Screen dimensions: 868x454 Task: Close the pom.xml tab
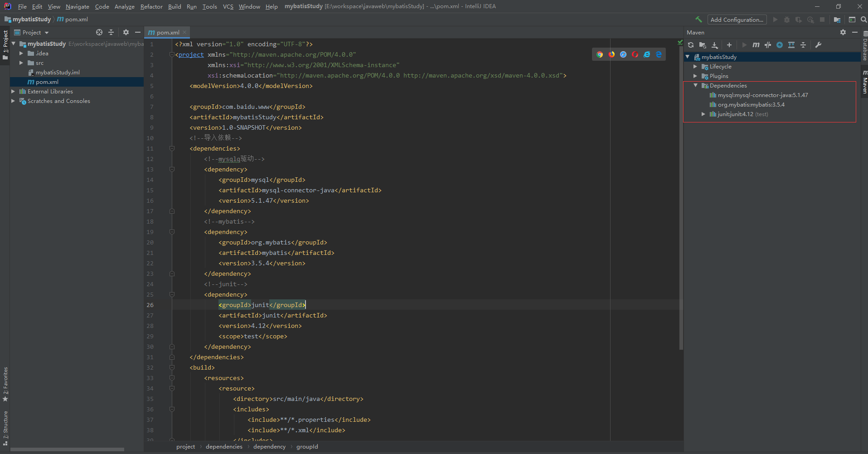[x=184, y=33]
